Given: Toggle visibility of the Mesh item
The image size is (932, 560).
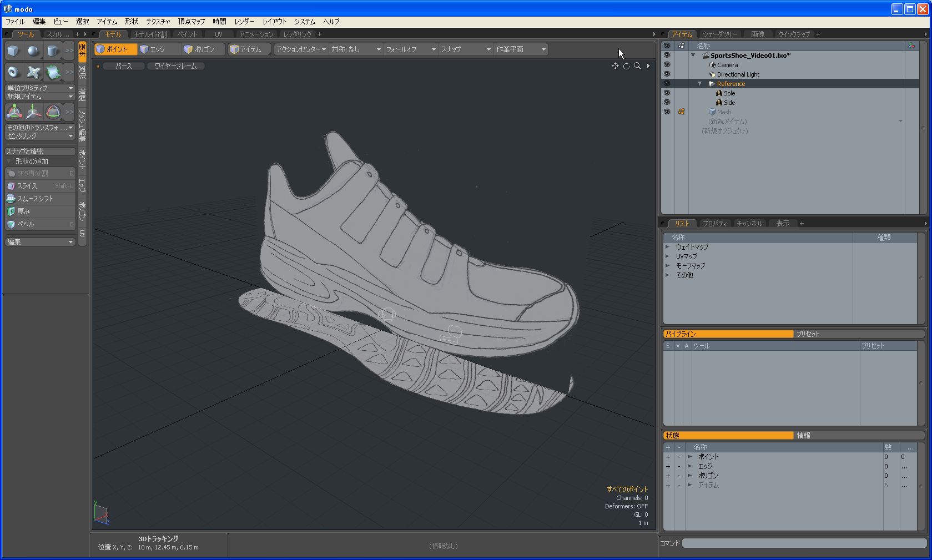Looking at the screenshot, I should (667, 112).
